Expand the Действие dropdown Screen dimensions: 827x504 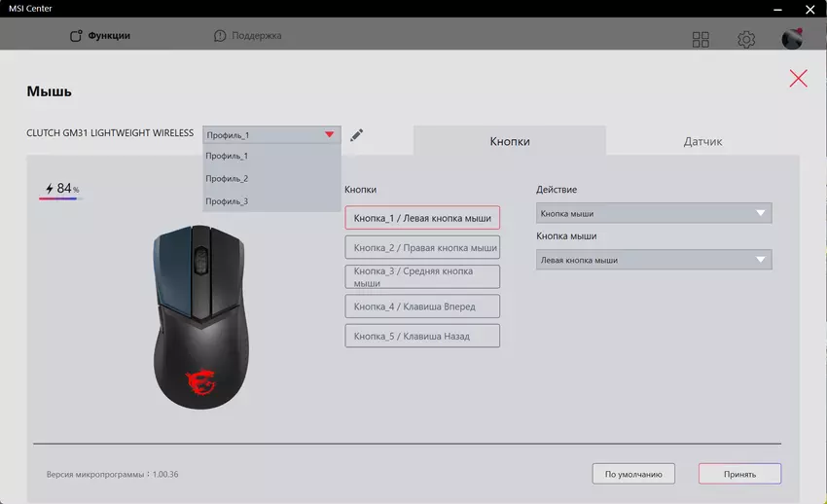point(653,213)
